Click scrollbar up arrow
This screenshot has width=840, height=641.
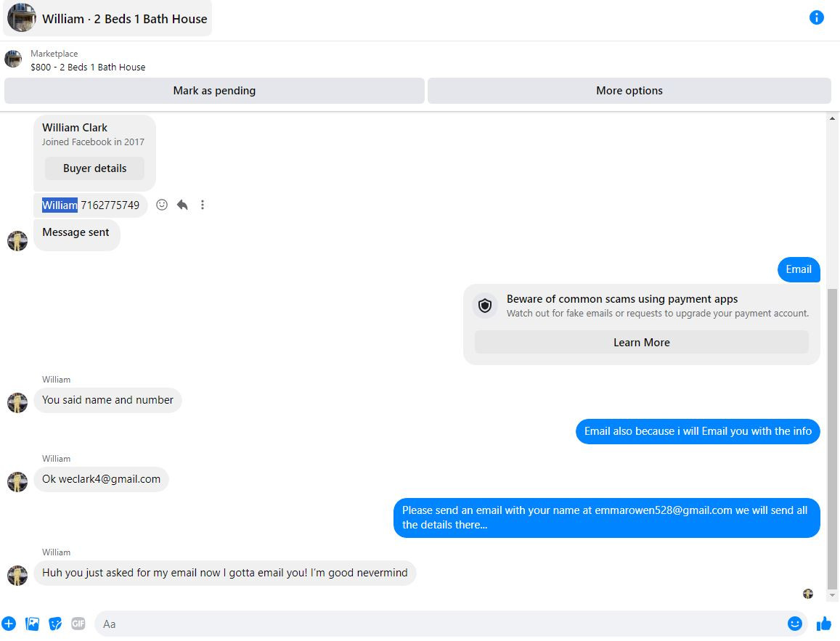click(x=832, y=118)
